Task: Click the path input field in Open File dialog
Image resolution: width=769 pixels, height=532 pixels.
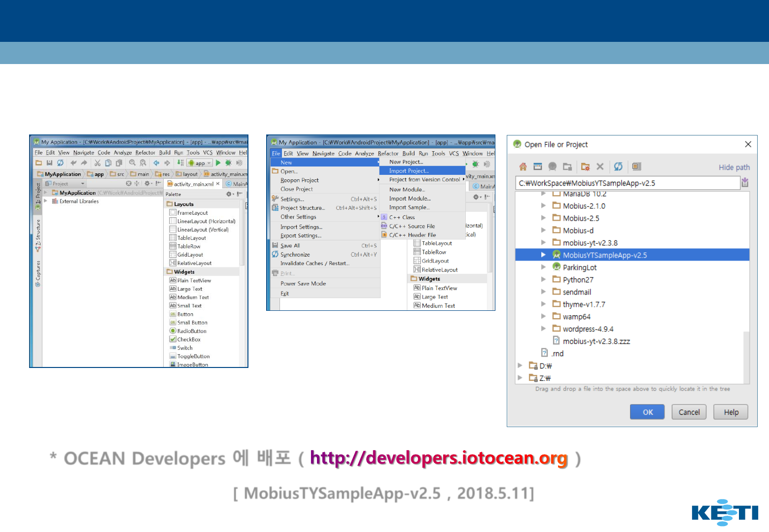Action: pyautogui.click(x=628, y=183)
